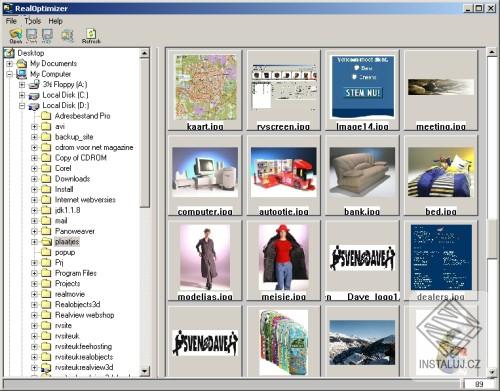Screen dimensions: 500x391
Task: Click the rvsiteukrealview3d folder icon
Action: (46, 368)
